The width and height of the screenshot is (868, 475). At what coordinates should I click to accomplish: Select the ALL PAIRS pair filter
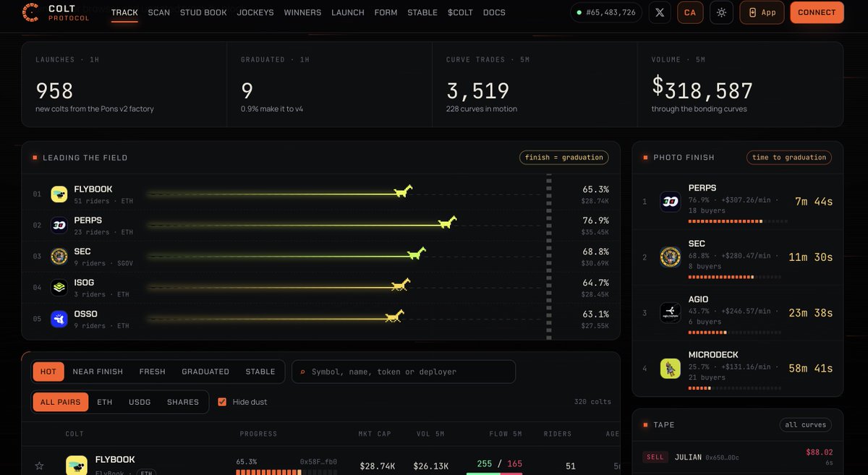click(61, 402)
